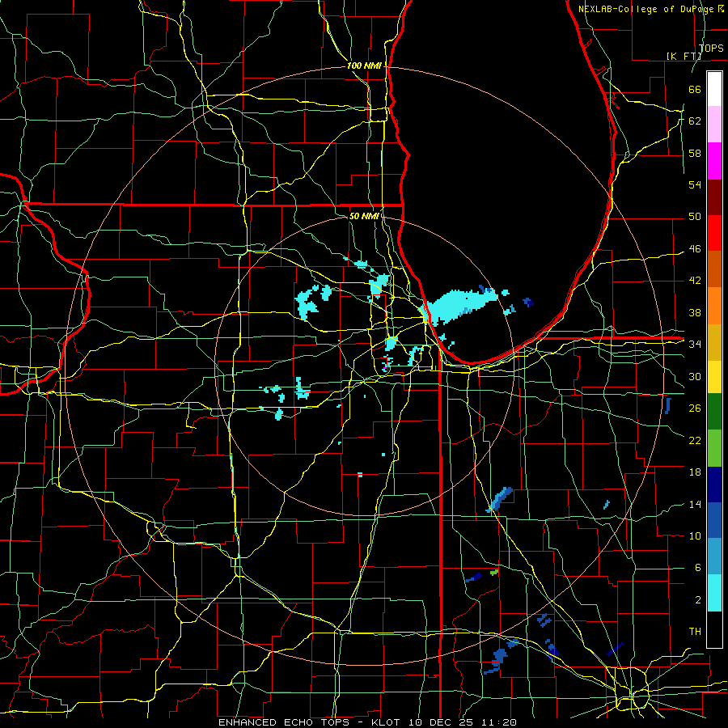This screenshot has width=728, height=728.
Task: Click the "11:20" time stamp
Action: tap(500, 722)
